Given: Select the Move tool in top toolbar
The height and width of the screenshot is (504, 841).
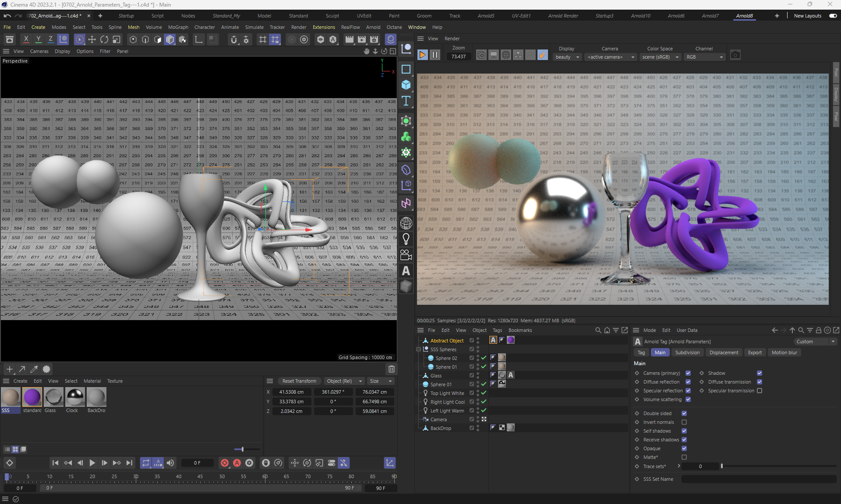Looking at the screenshot, I should point(92,40).
